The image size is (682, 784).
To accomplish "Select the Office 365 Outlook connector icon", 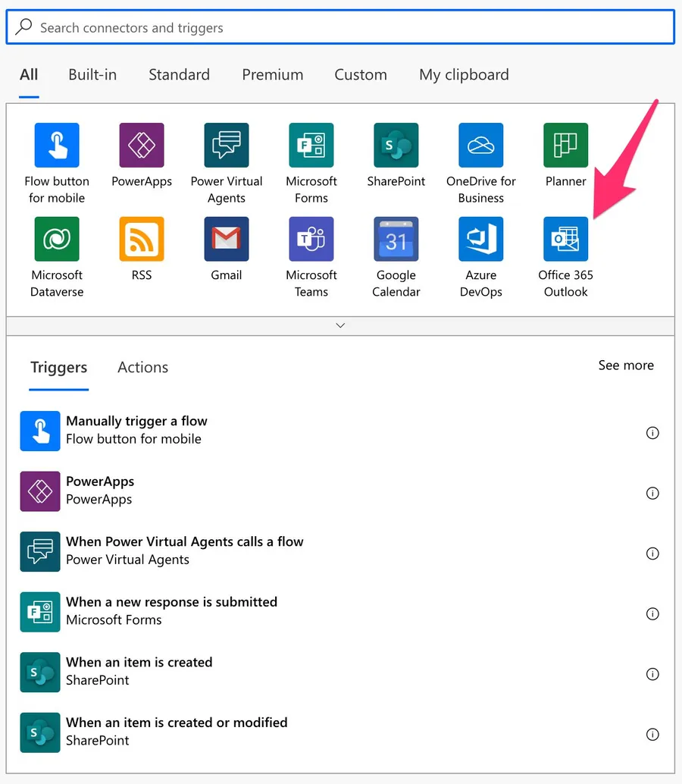I will pos(565,240).
